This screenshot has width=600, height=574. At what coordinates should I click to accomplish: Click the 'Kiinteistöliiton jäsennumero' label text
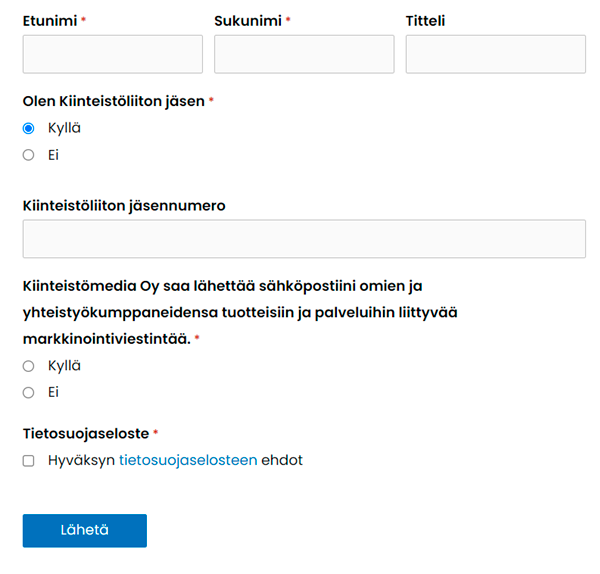[124, 206]
